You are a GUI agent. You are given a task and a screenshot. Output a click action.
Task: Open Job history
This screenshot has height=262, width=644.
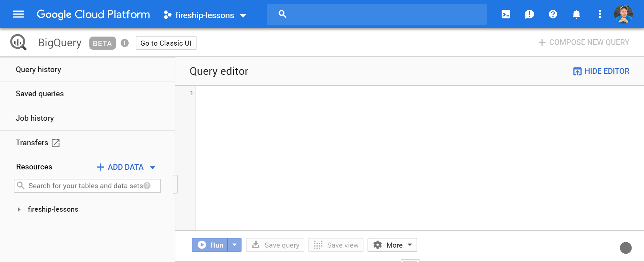coord(35,118)
